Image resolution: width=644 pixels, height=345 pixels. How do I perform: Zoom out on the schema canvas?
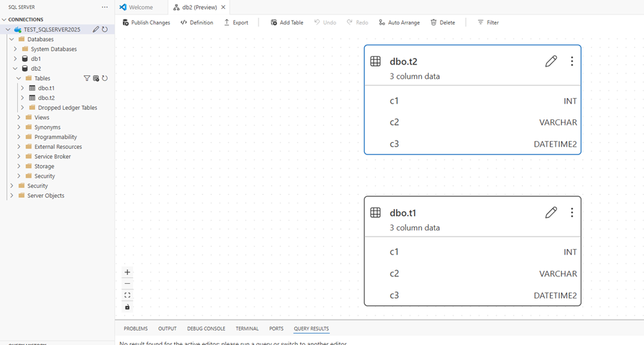(x=128, y=283)
